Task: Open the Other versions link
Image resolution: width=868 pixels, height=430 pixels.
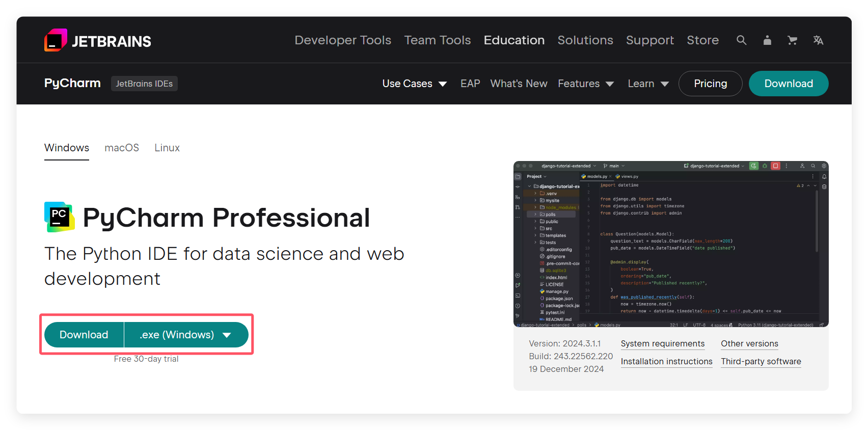Action: [749, 344]
